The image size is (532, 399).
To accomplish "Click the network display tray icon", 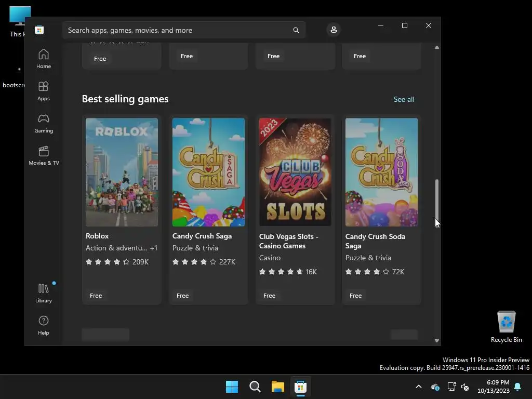I will [451, 387].
